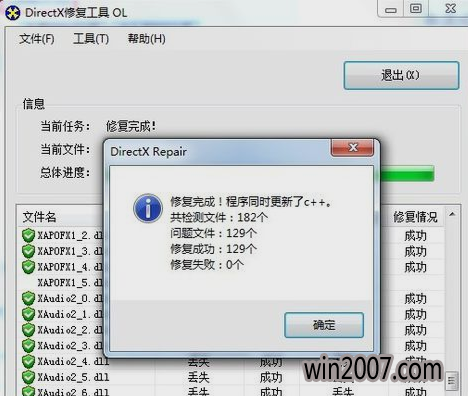Click green shield icon beside XAudio2_0.dll

[x=28, y=298]
